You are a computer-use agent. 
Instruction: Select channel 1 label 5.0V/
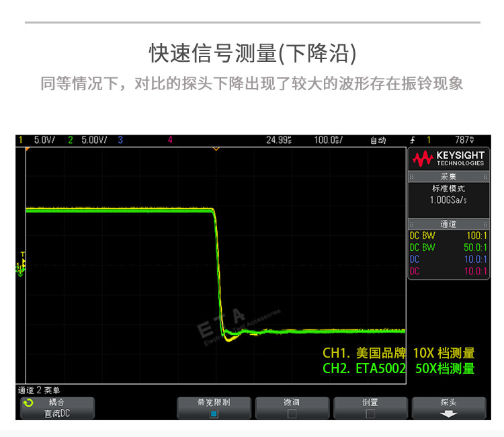click(x=44, y=140)
